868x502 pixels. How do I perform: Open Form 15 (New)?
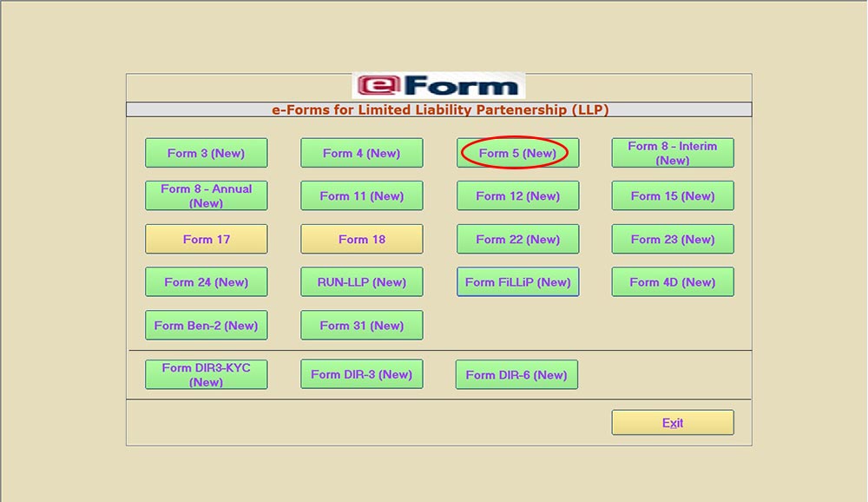click(673, 195)
